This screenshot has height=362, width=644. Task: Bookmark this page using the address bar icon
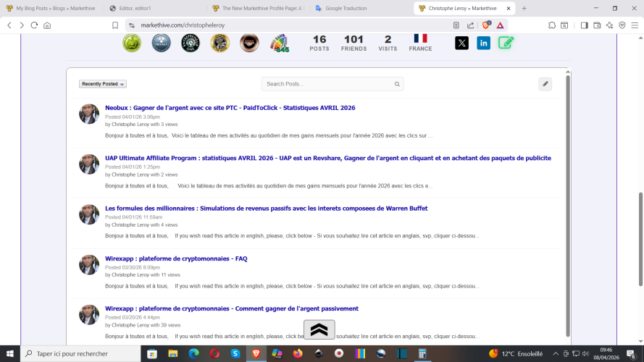[115, 25]
